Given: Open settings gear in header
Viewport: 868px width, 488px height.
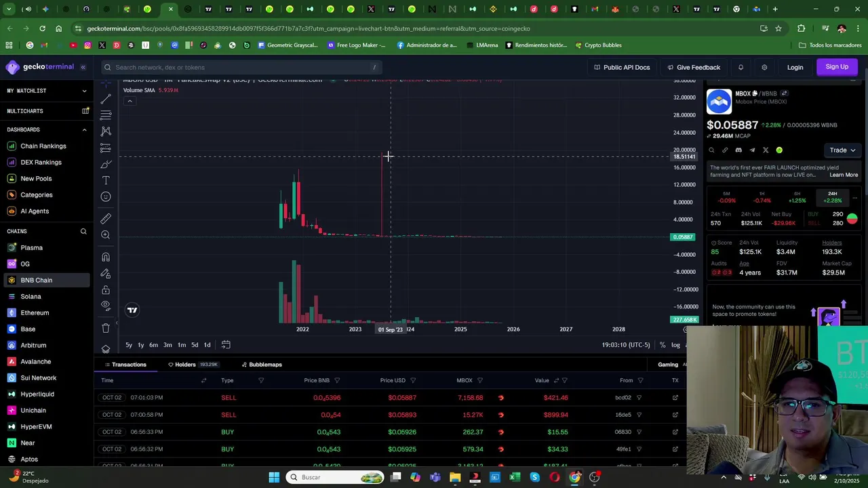Looking at the screenshot, I should pyautogui.click(x=764, y=67).
